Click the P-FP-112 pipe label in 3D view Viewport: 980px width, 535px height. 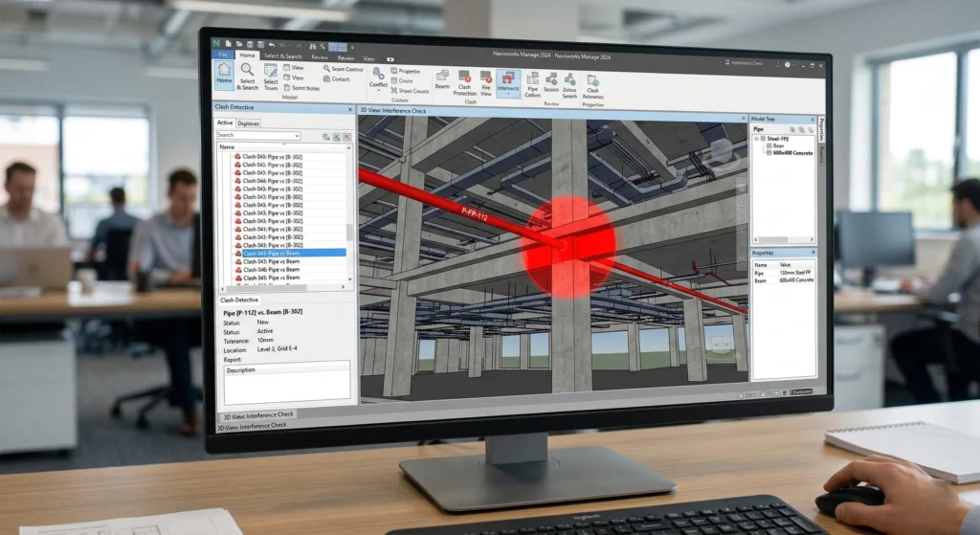coord(474,214)
